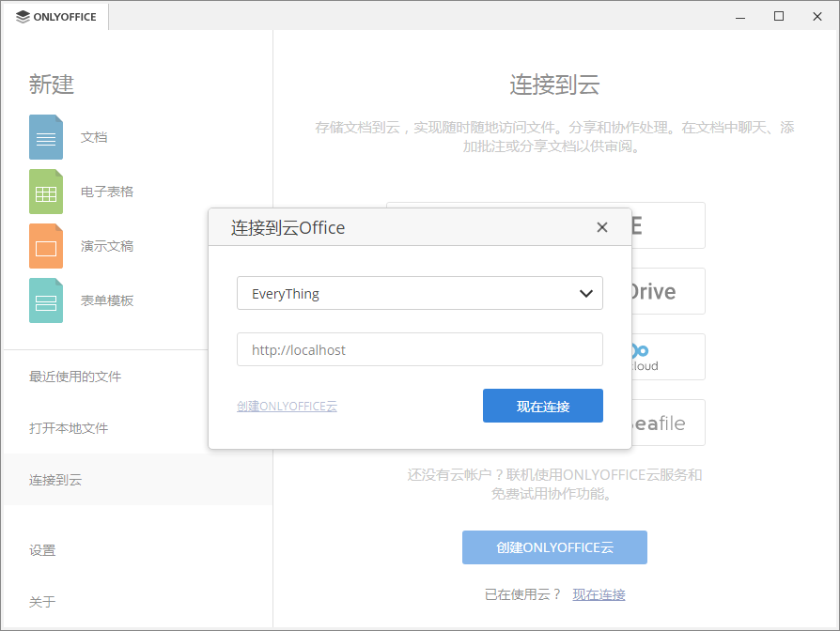Click the 创建ONLYOFFICE云 link in dialog
840x631 pixels.
point(288,407)
